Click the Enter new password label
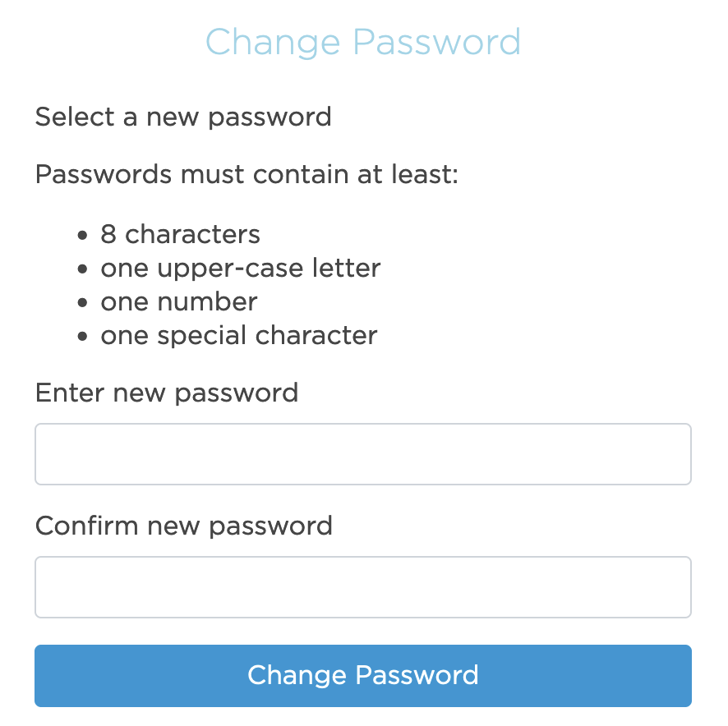Image resolution: width=728 pixels, height=726 pixels. (167, 393)
